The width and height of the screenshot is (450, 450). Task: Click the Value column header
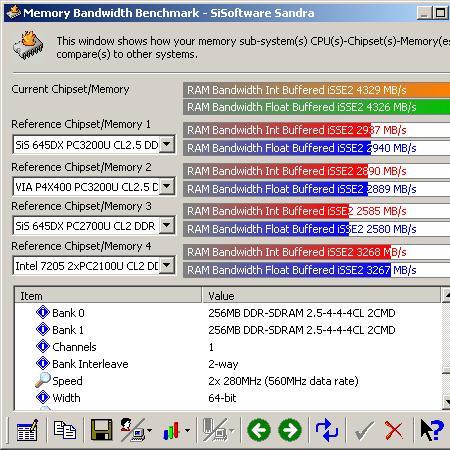pyautogui.click(x=321, y=295)
